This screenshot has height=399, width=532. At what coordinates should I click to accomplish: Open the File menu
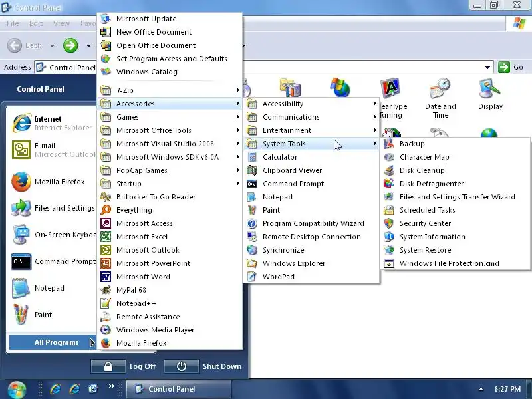pos(13,23)
